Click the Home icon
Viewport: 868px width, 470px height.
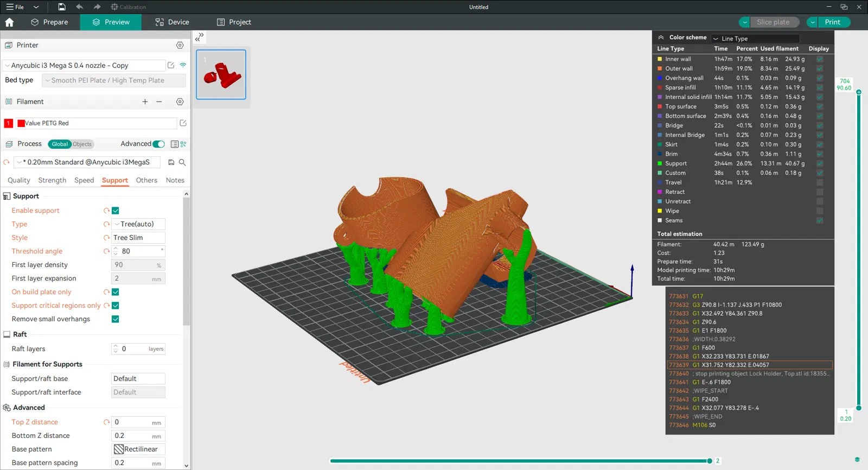[9, 22]
